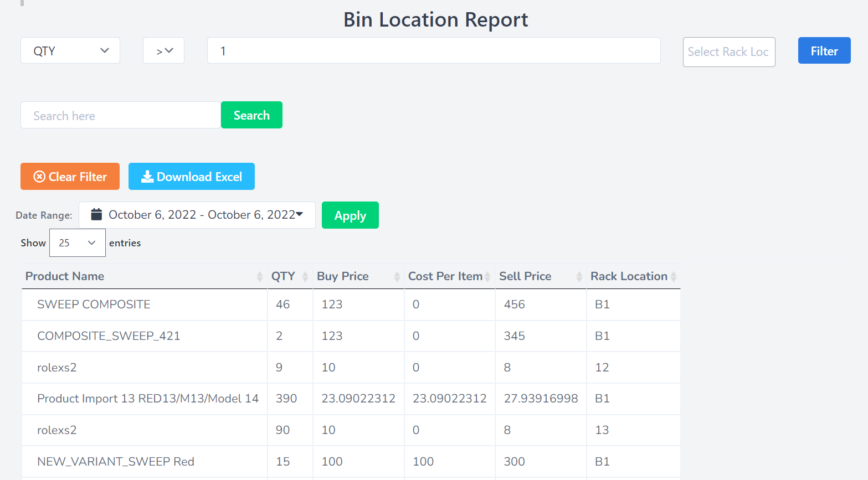Click the Apply date range button
Image resolution: width=868 pixels, height=480 pixels.
pyautogui.click(x=350, y=215)
